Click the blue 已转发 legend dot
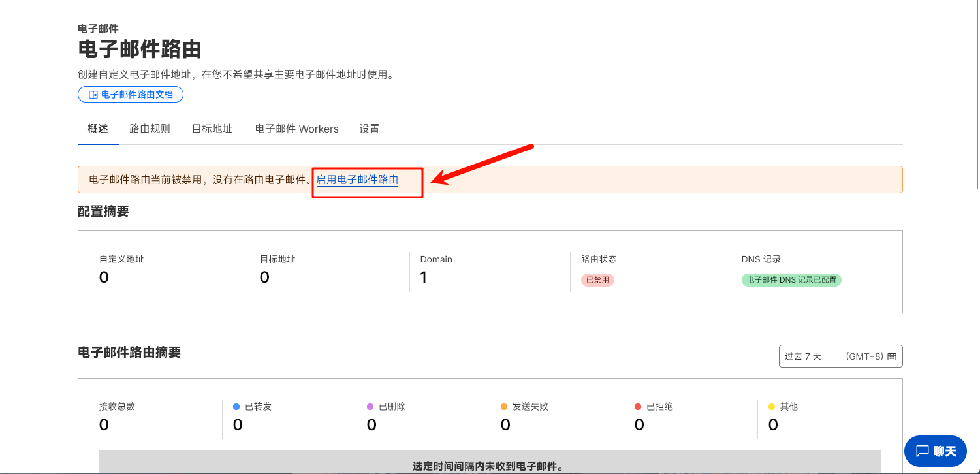 click(236, 407)
